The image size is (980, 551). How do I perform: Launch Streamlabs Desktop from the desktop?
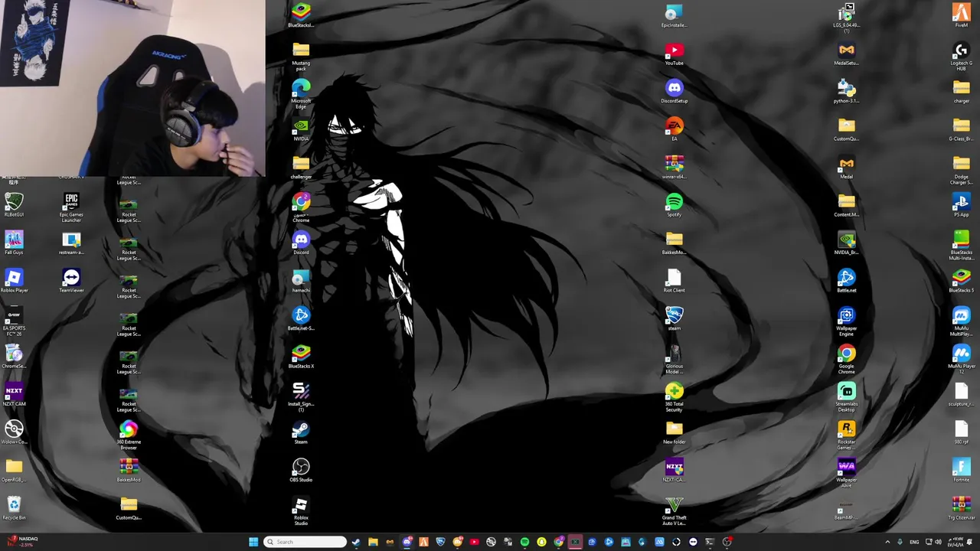pos(846,397)
